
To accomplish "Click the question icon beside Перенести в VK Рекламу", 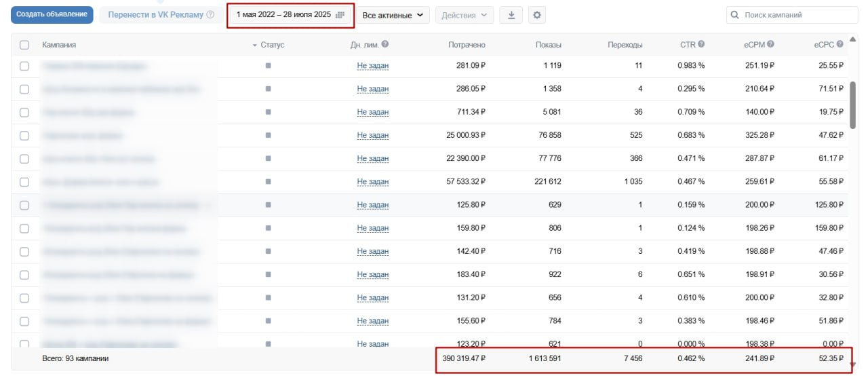I will (210, 15).
